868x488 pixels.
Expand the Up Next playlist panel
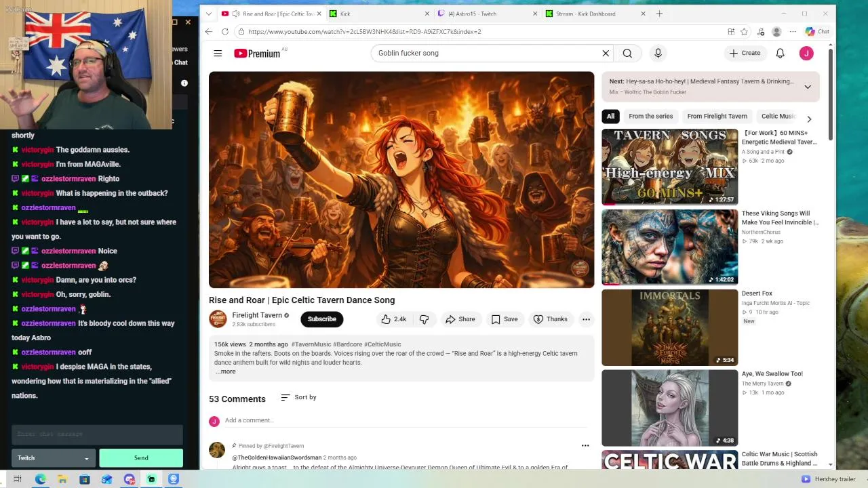click(x=808, y=87)
